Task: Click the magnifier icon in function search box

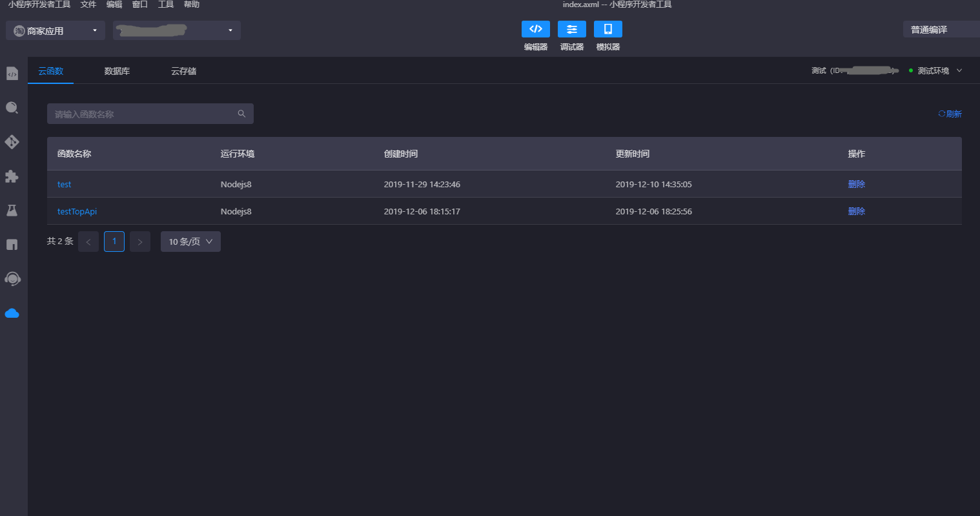Action: 241,114
